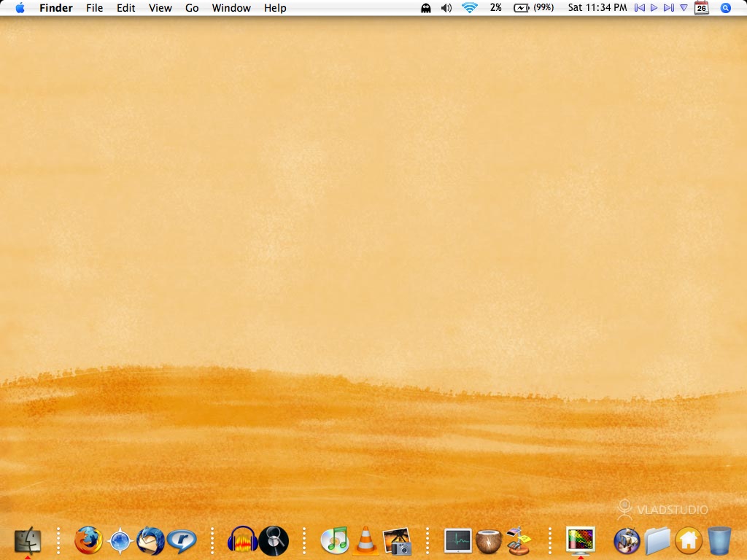Click the (99%) battery percentage text

pos(543,7)
